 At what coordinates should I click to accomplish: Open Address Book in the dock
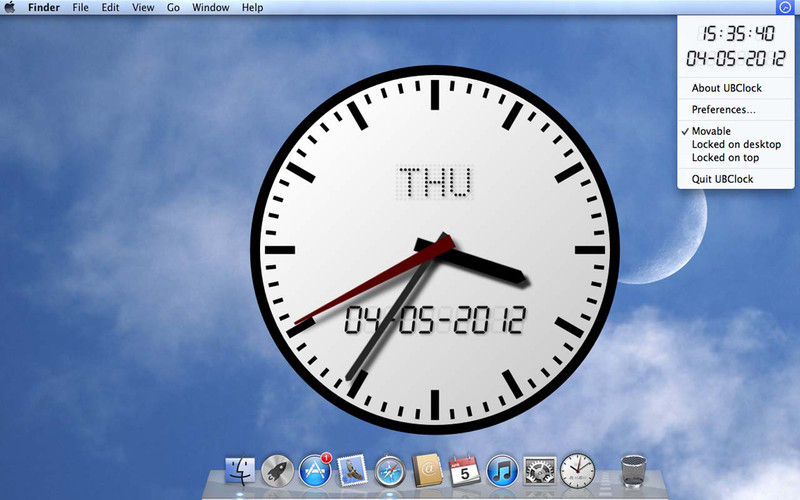(x=428, y=470)
